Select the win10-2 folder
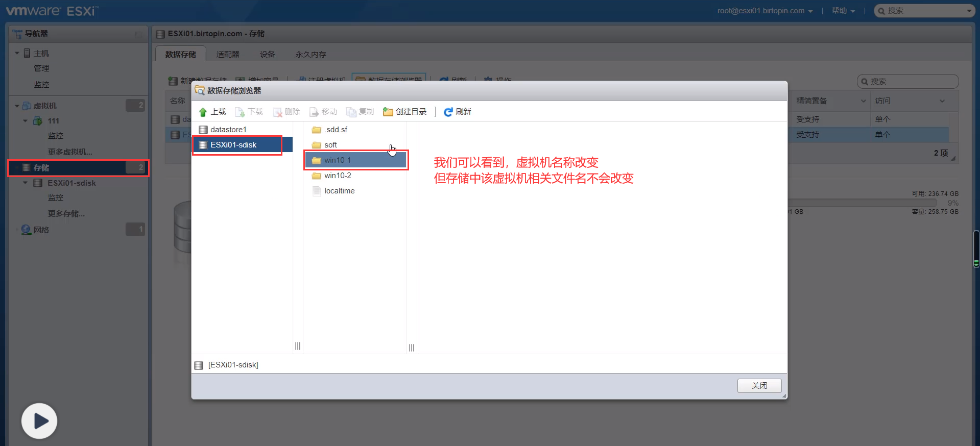 pyautogui.click(x=355, y=176)
